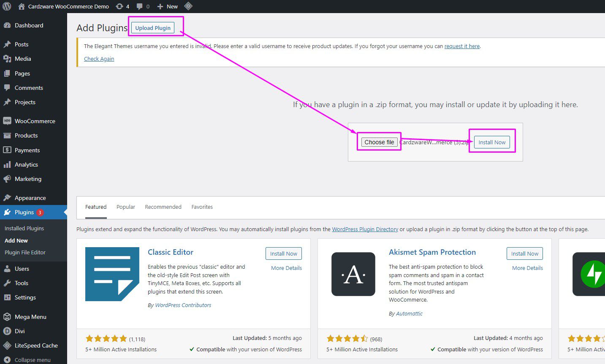
Task: Open the WordPress logo menu
Action: tap(7, 6)
